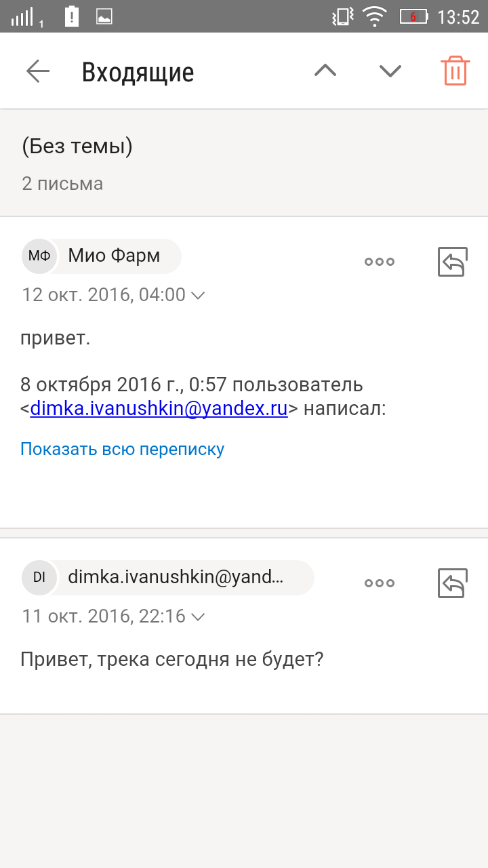Tap the (Без темы) subject header
Viewport: 488px width, 868px height.
77,146
